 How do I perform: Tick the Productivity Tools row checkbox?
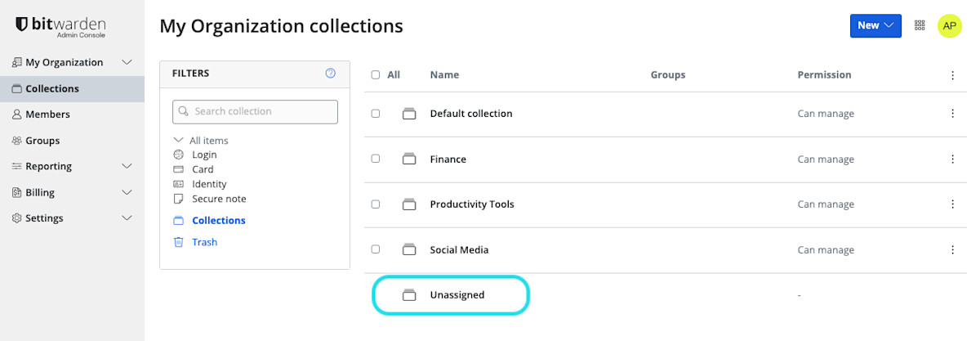coord(376,204)
